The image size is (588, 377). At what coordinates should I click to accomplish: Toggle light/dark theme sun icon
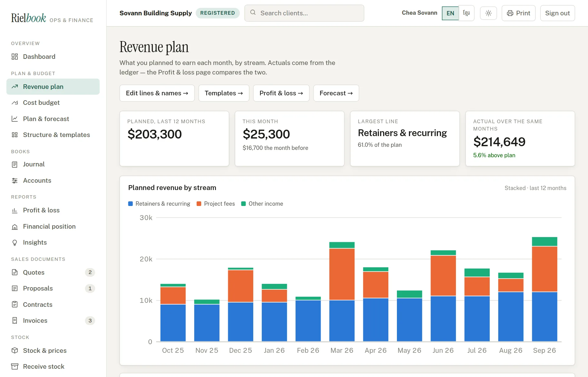point(488,13)
